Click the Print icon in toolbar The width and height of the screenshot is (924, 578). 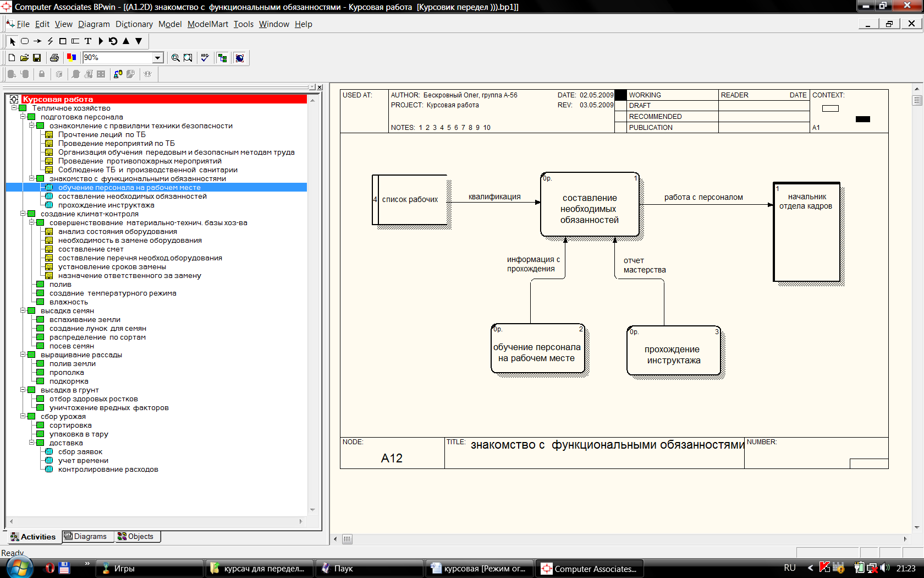tap(54, 58)
